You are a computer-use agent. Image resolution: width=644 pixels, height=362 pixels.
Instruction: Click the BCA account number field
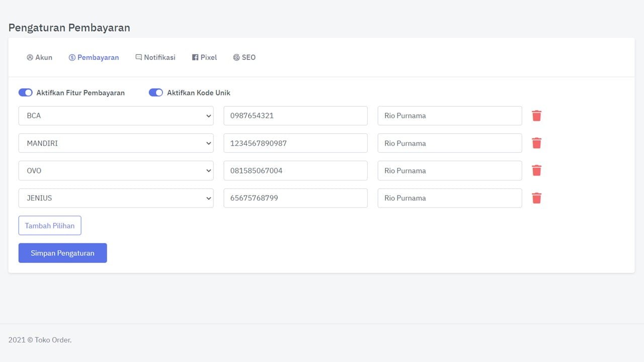295,116
